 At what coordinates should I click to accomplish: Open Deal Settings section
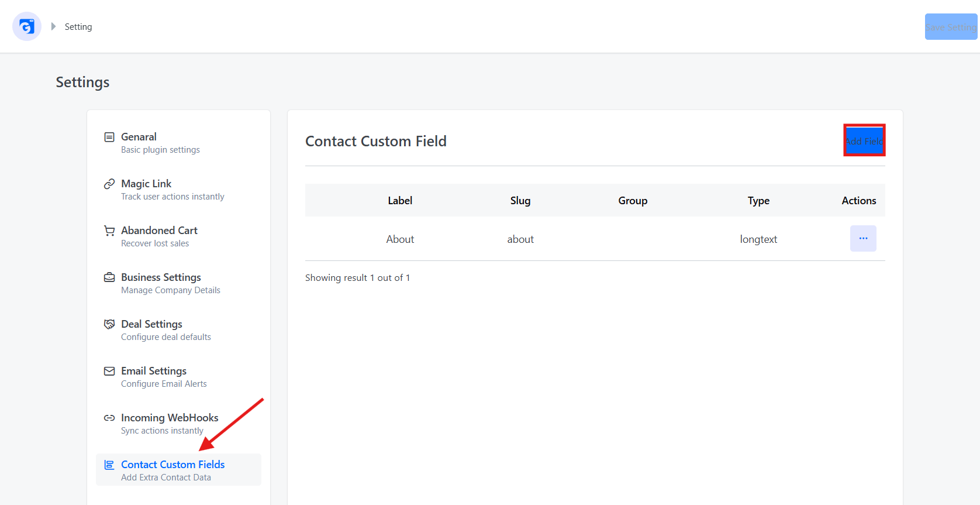tap(178, 329)
